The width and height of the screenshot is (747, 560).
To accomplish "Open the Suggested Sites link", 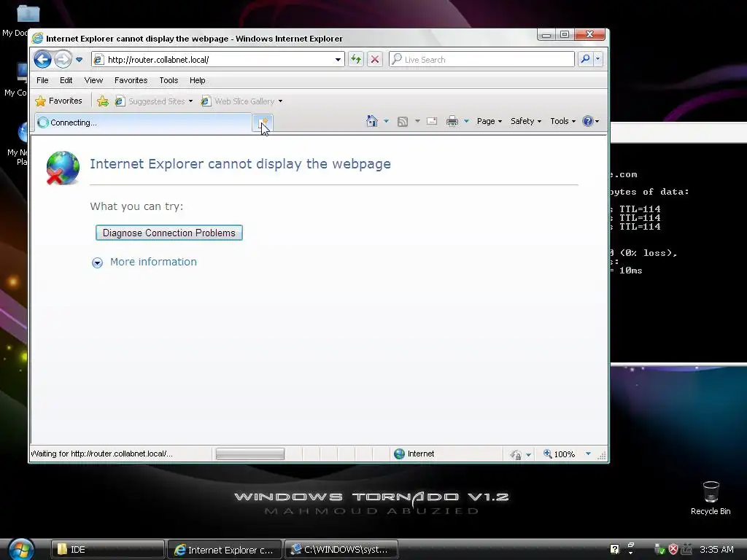I will tap(154, 101).
